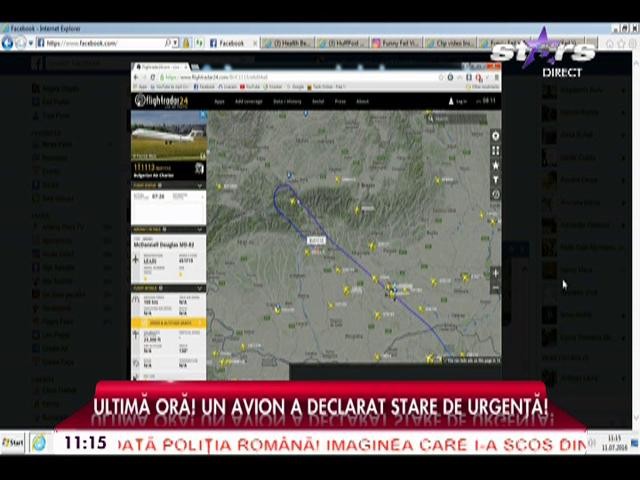Switch to the Funny Fail Vi... tab

tap(397, 43)
